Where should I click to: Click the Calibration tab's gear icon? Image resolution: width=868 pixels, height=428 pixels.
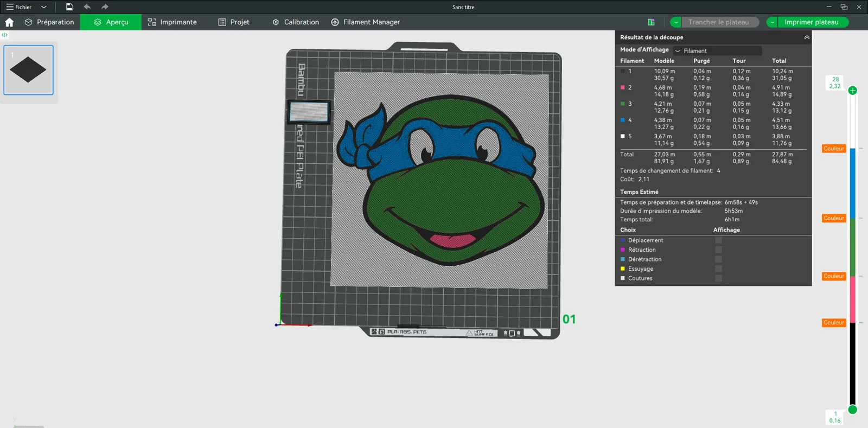[x=276, y=22]
